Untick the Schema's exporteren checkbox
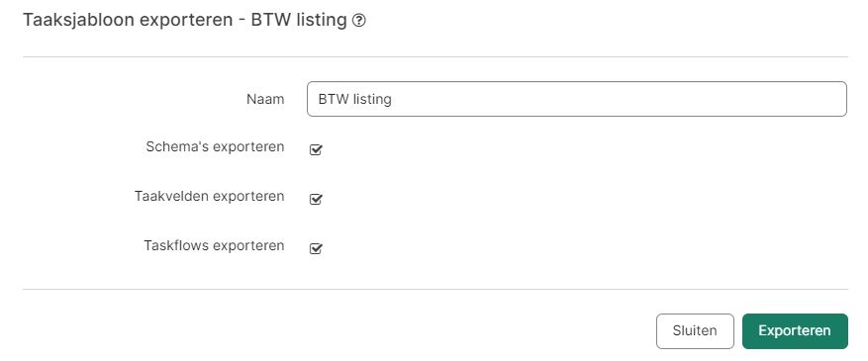The height and width of the screenshot is (361, 868). (x=316, y=149)
